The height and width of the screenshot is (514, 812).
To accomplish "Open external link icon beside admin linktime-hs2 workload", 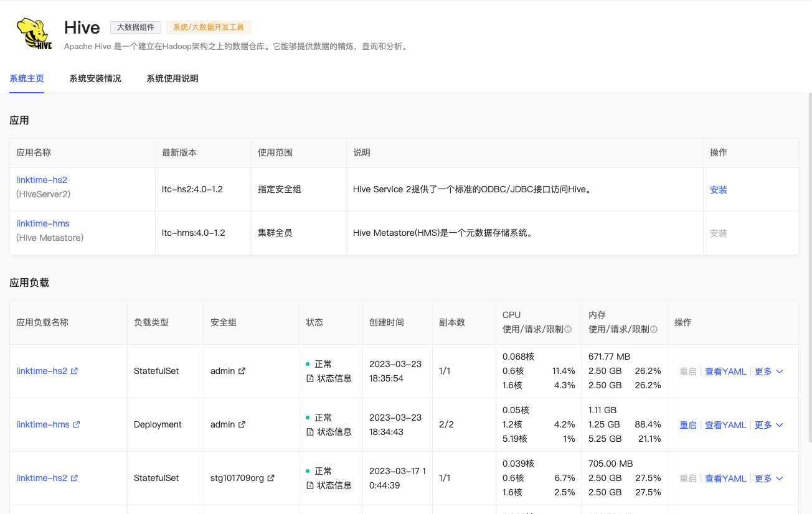I will [x=74, y=371].
